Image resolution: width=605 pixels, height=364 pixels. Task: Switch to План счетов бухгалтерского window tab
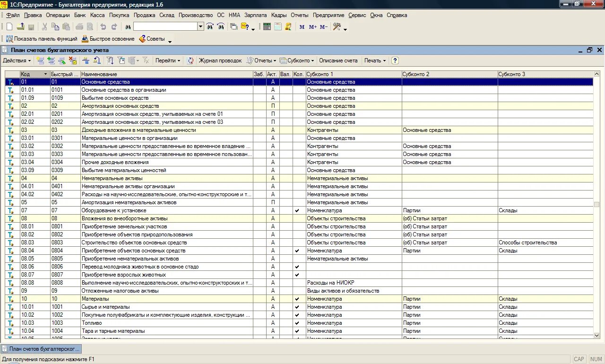(41, 349)
